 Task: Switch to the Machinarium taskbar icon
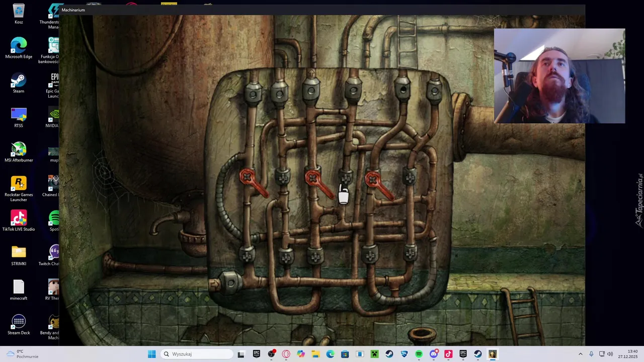(492, 354)
